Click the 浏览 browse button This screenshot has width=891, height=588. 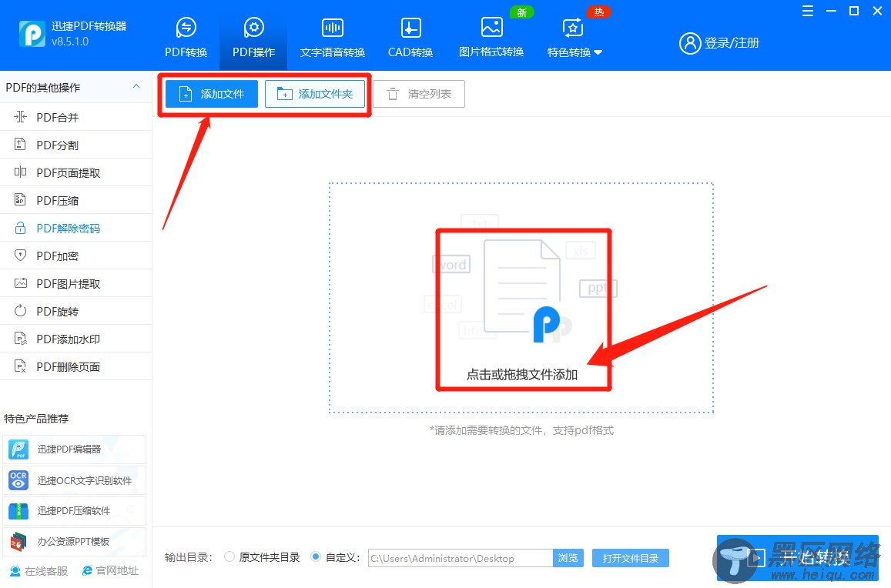[x=568, y=558]
